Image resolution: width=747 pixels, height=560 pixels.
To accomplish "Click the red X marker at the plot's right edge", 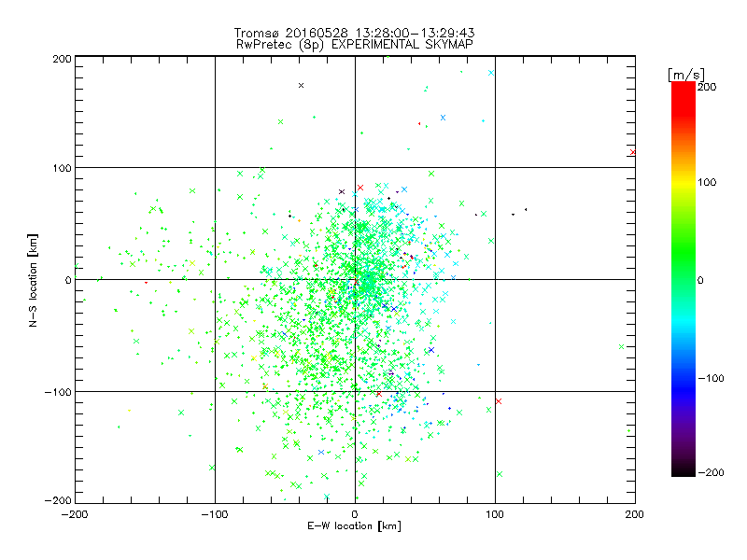I will pos(633,152).
